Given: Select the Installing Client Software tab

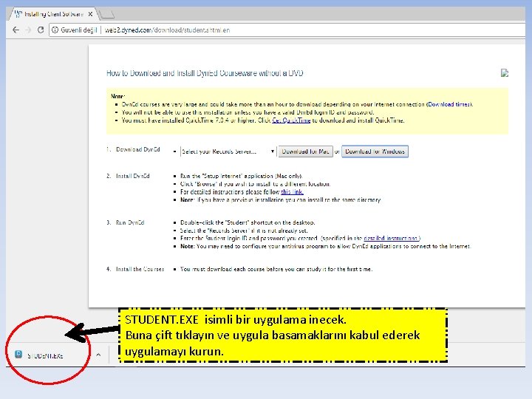Looking at the screenshot, I should pos(54,14).
